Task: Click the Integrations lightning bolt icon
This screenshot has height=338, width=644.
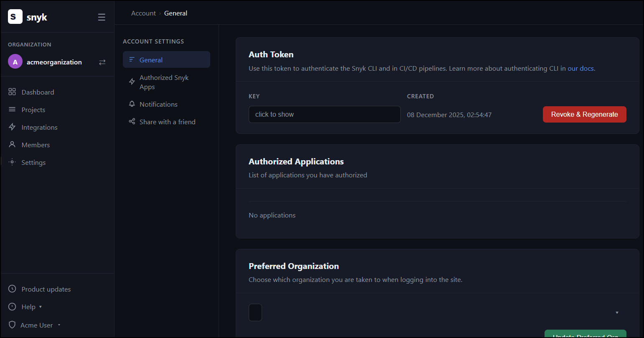Action: click(x=12, y=127)
